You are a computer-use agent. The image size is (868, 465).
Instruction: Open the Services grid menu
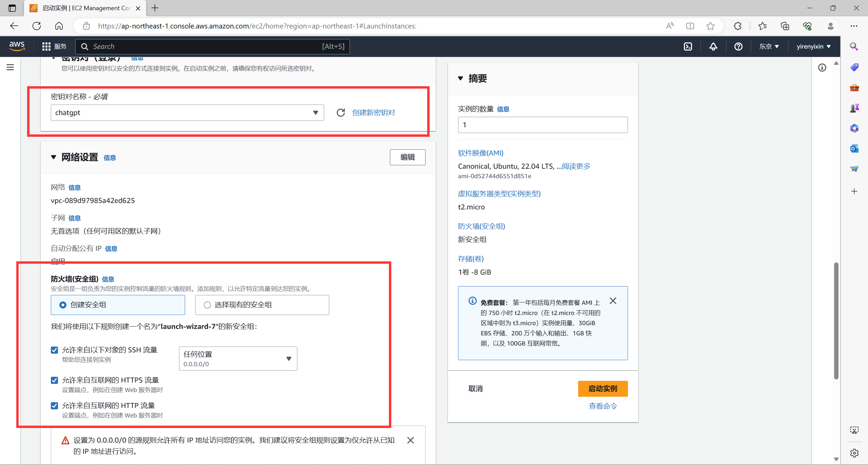click(54, 46)
